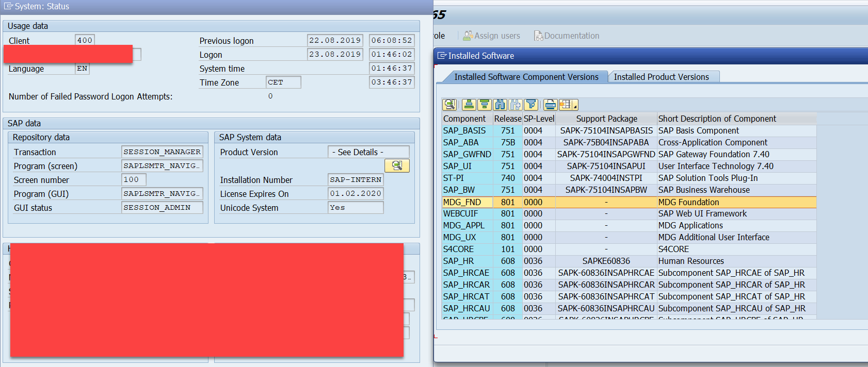Click the Previous logon date 22.08.2019
Image resolution: width=868 pixels, height=367 pixels.
pyautogui.click(x=335, y=40)
